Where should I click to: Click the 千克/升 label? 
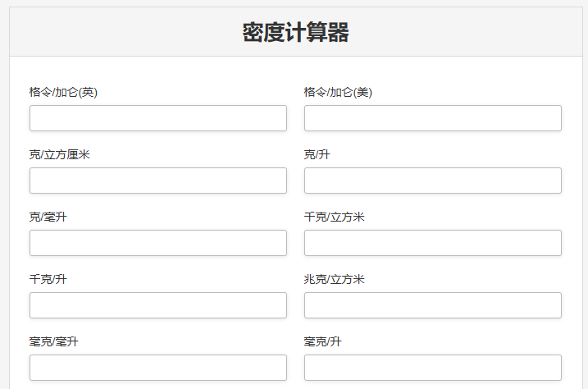(x=48, y=279)
